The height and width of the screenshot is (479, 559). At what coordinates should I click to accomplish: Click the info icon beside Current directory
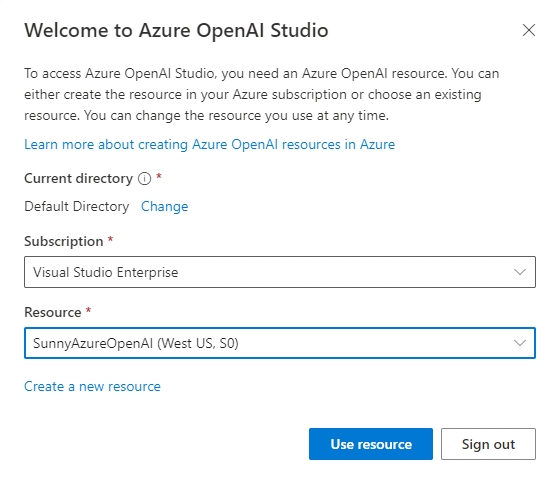(145, 178)
